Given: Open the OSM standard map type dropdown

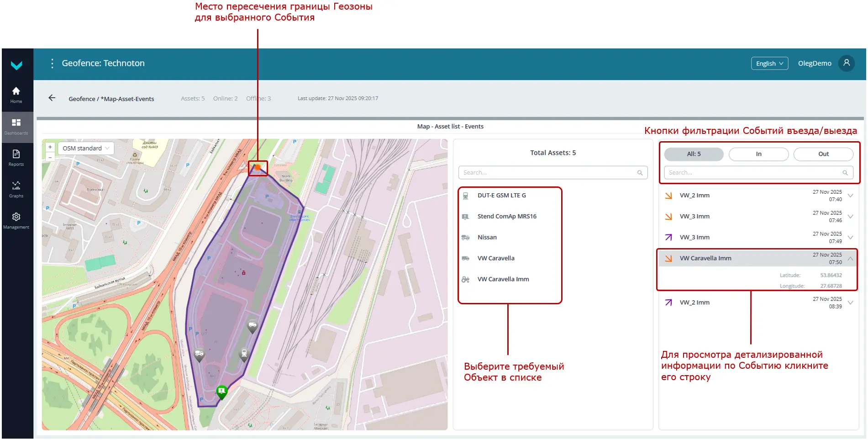Looking at the screenshot, I should click(86, 148).
